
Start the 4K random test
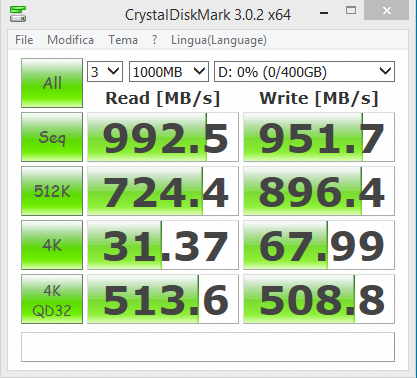click(52, 245)
